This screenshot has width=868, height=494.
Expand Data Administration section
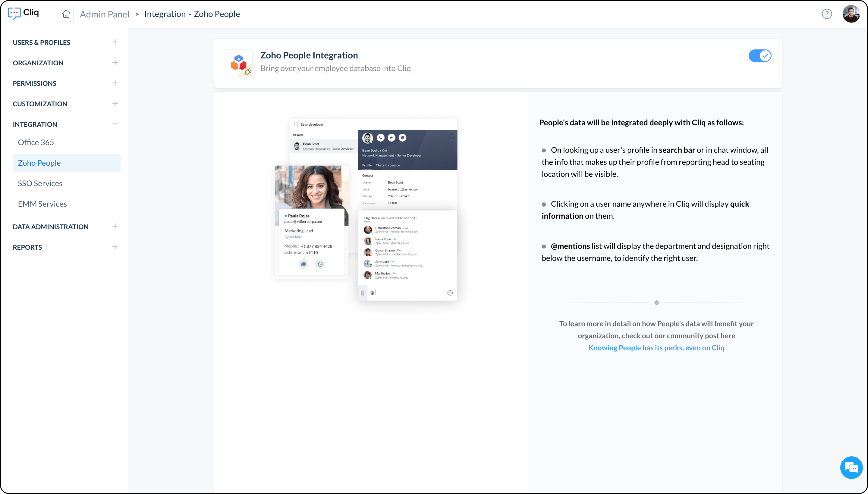tap(115, 226)
